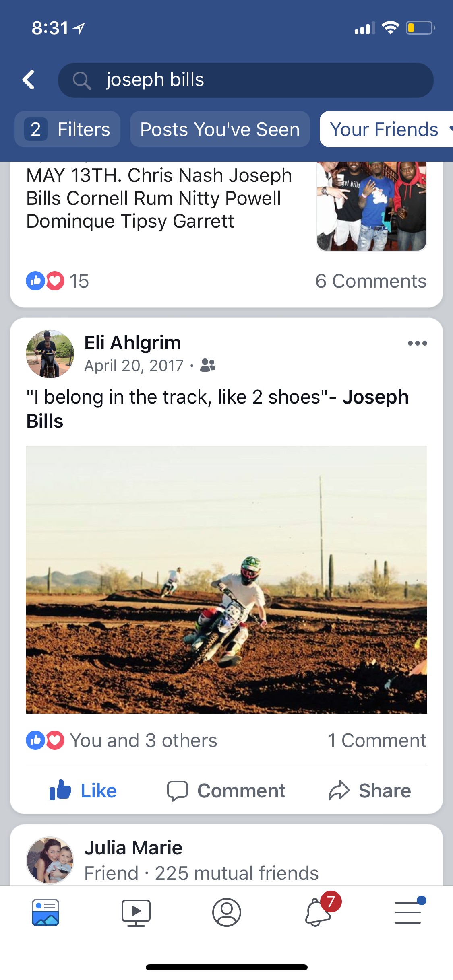This screenshot has width=453, height=980.
Task: Tap the share arrow icon
Action: coord(339,791)
